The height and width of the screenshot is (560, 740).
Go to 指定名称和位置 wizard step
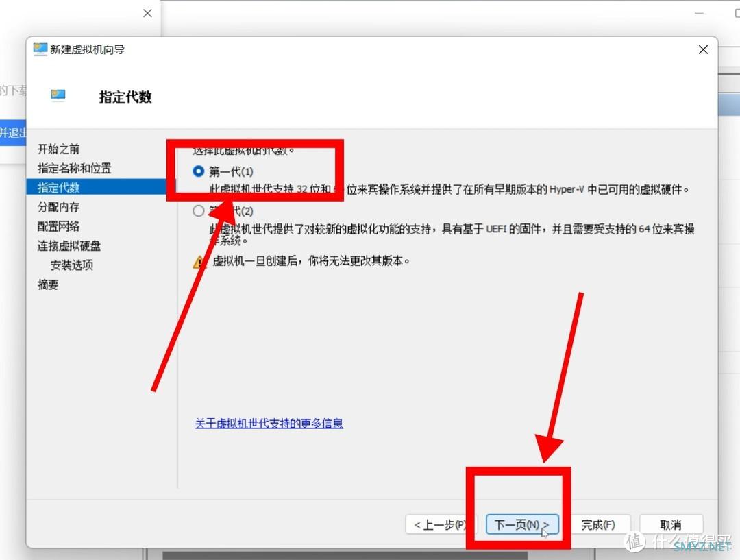click(74, 168)
